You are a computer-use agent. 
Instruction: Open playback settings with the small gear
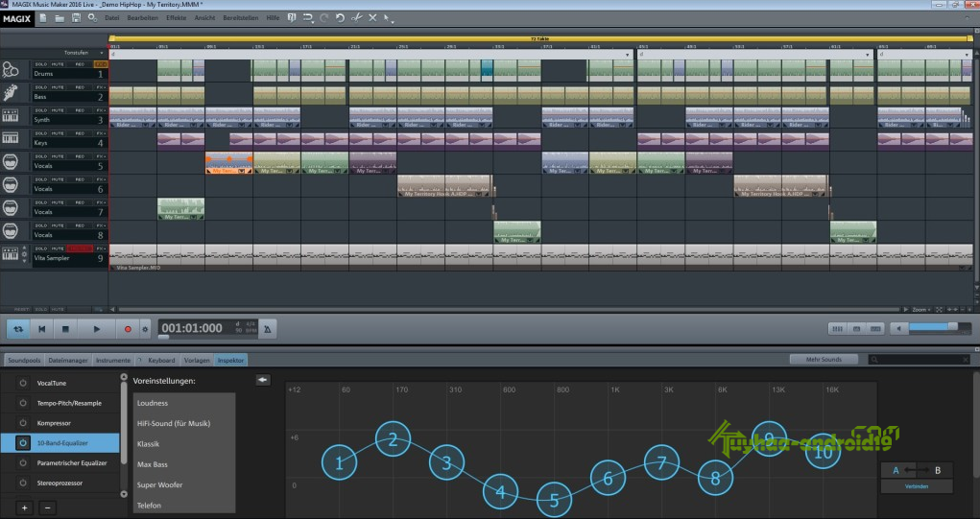[x=145, y=329]
